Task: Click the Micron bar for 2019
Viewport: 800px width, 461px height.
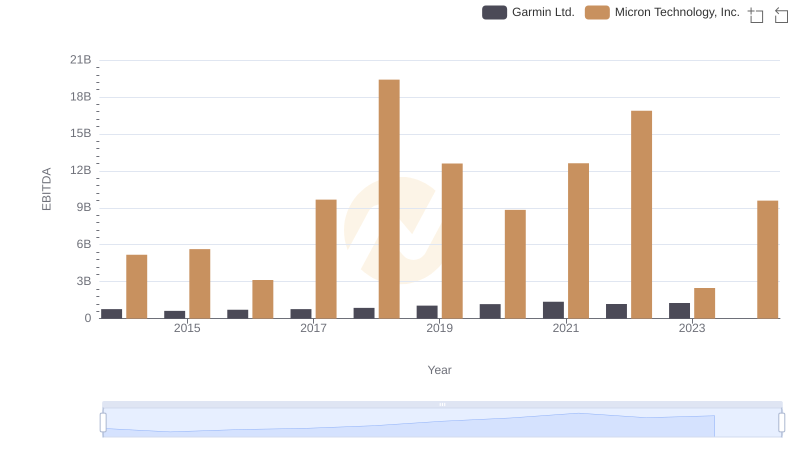Action: [452, 241]
